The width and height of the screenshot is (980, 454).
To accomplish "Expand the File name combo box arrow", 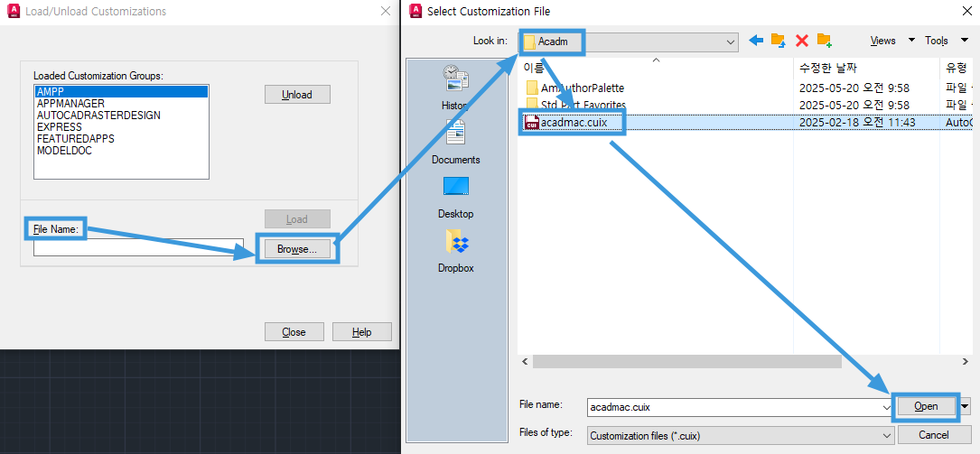I will coord(886,406).
